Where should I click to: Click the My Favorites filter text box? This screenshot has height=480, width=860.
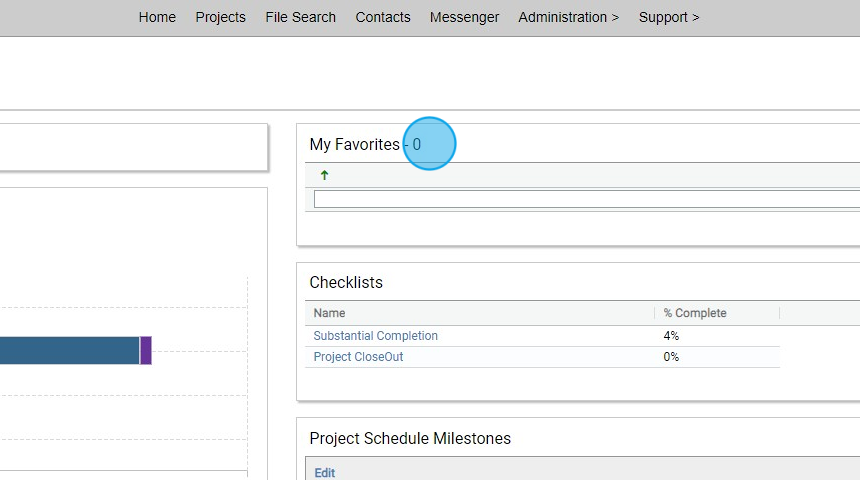coord(586,199)
